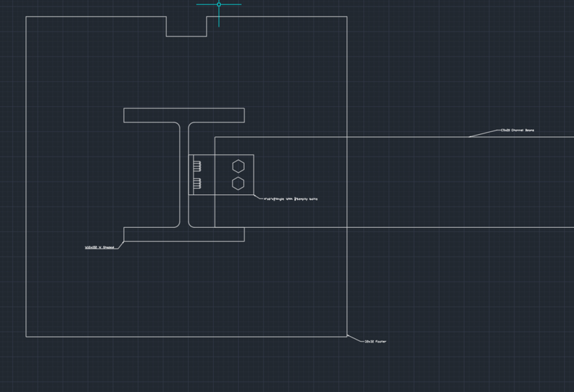Select the lower threaded bolt end near web

point(197,183)
